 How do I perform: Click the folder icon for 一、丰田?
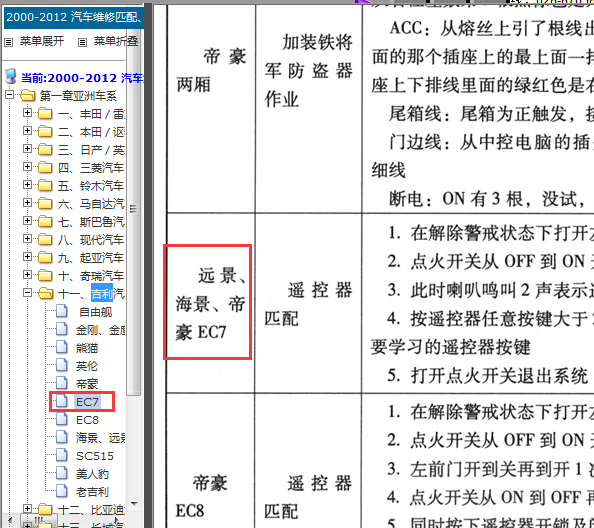(x=45, y=113)
